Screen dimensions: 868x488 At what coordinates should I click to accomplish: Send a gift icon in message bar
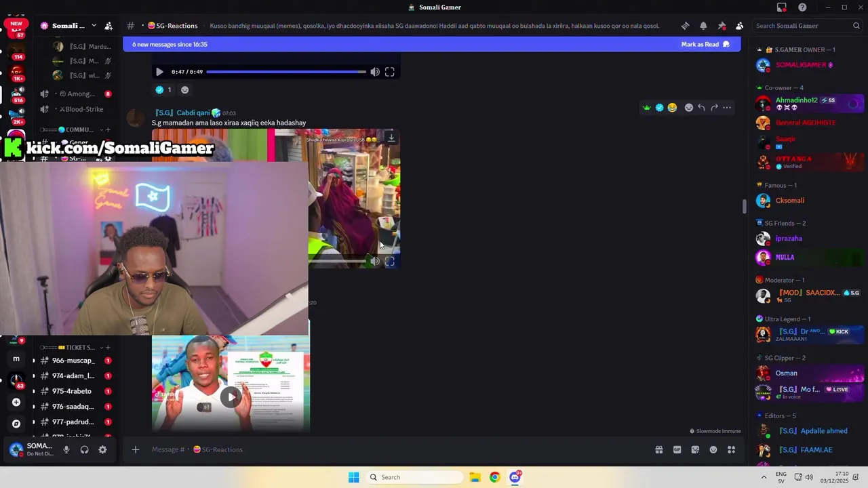[658, 449]
